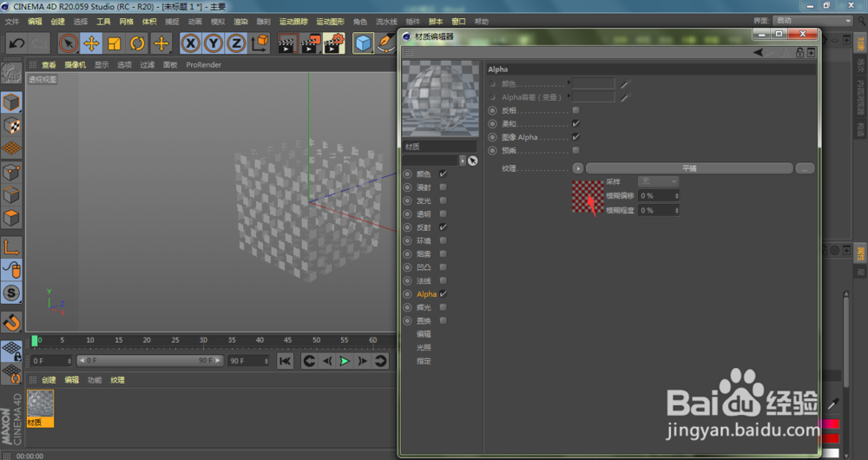Viewport: 868px width, 460px height.
Task: Toggle the Snap magnet icon
Action: pyautogui.click(x=11, y=322)
